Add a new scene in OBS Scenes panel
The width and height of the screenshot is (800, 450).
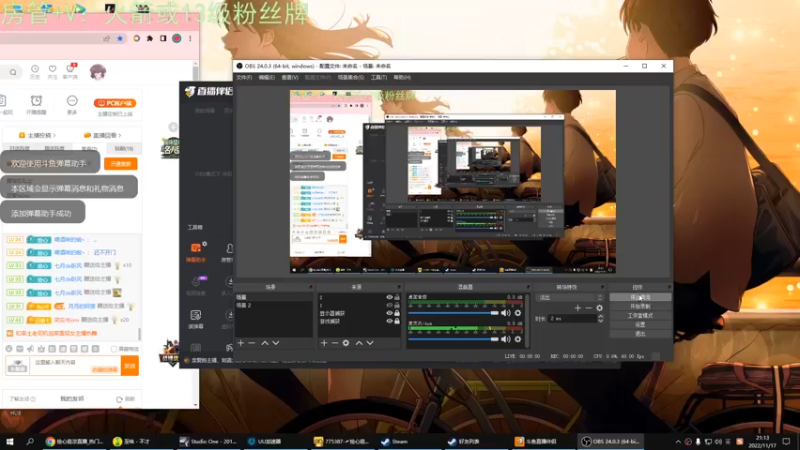point(241,343)
